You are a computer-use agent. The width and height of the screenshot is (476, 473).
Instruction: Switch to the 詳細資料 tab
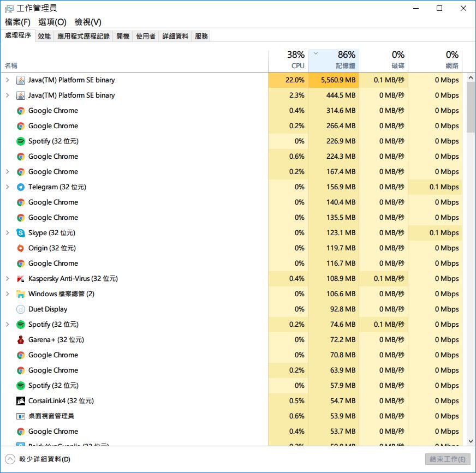[175, 37]
